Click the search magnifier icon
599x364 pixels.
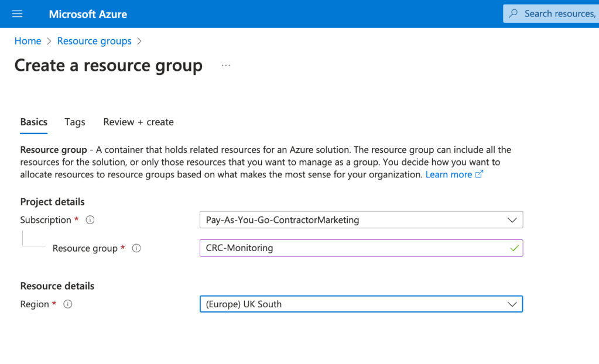coord(514,13)
